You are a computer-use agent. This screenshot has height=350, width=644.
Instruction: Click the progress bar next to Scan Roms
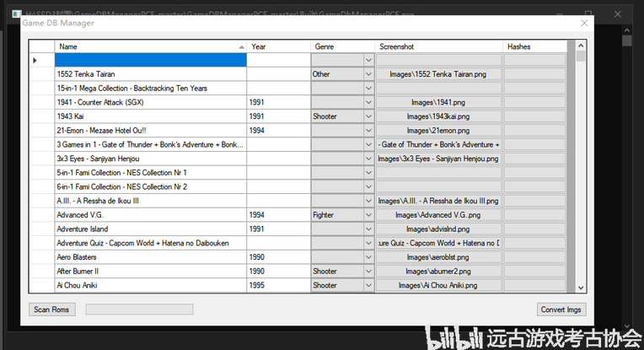(x=139, y=310)
